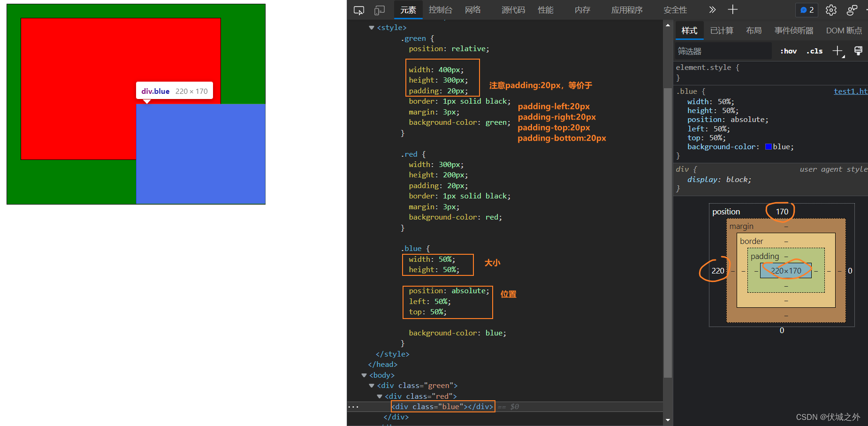This screenshot has height=426, width=868.
Task: Click 'width: 50%;' in .blue styles rule
Action: click(711, 102)
